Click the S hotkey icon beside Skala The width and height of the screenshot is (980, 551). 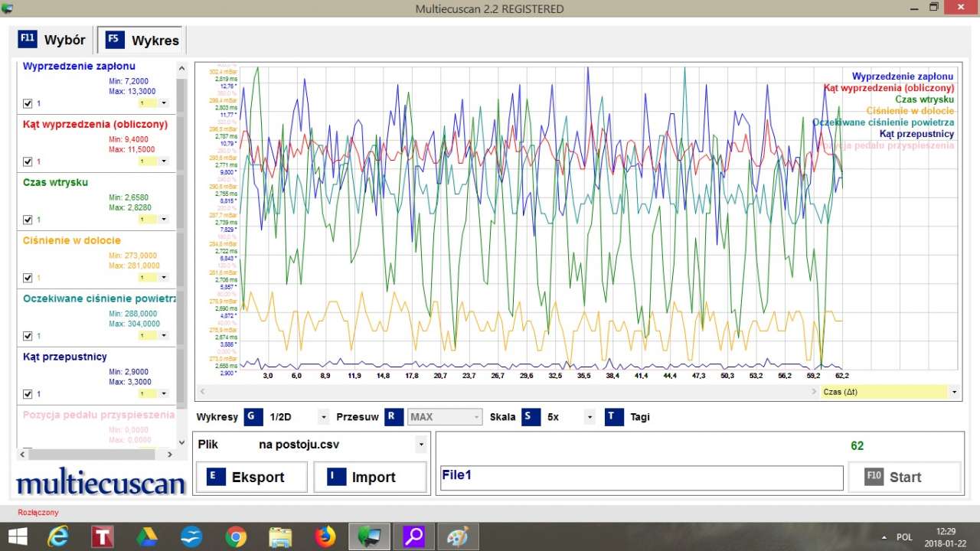click(x=531, y=417)
